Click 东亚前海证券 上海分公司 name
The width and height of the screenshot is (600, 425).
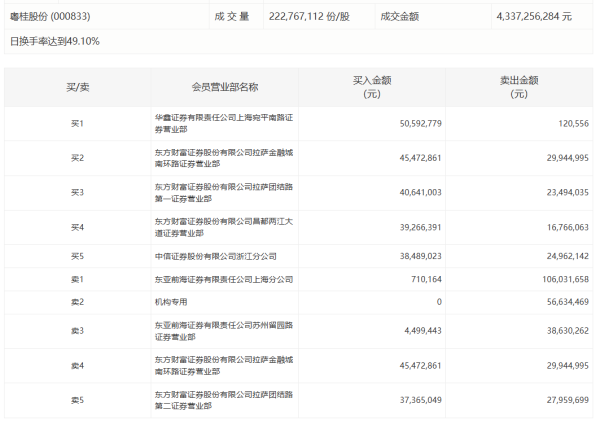[224, 280]
